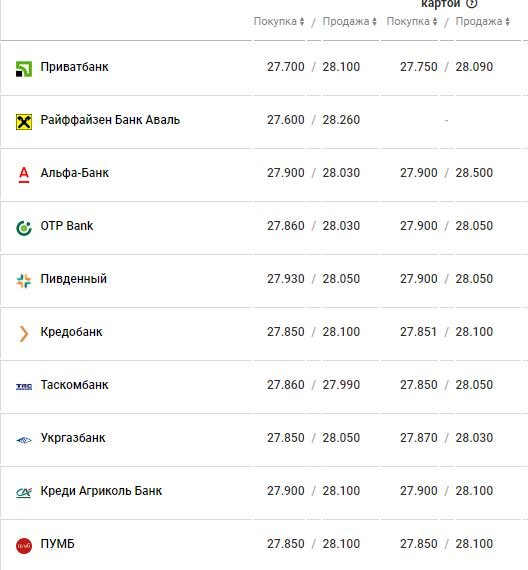Click the Пивденный bank logo icon
Screen dimensions: 528x570
[x=24, y=281]
